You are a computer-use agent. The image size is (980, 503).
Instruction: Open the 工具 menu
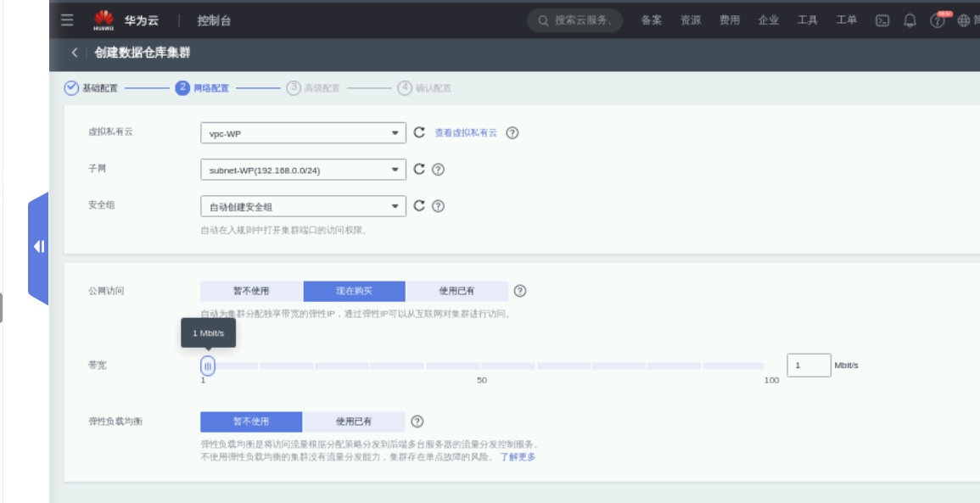[808, 20]
